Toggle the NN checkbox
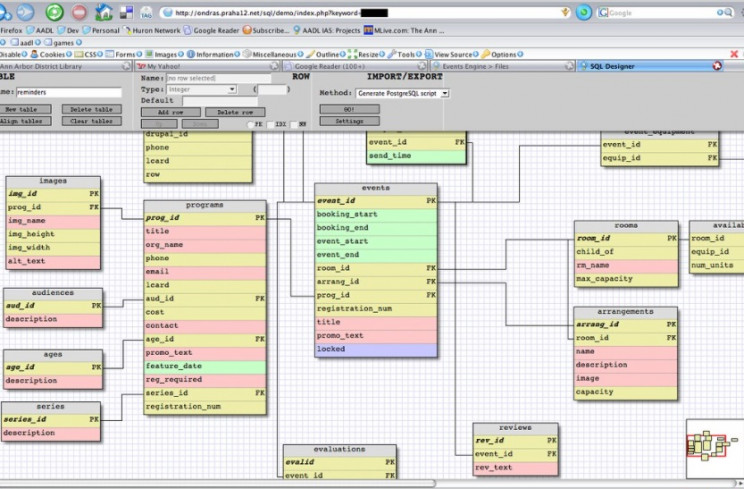The image size is (744, 489). (294, 124)
